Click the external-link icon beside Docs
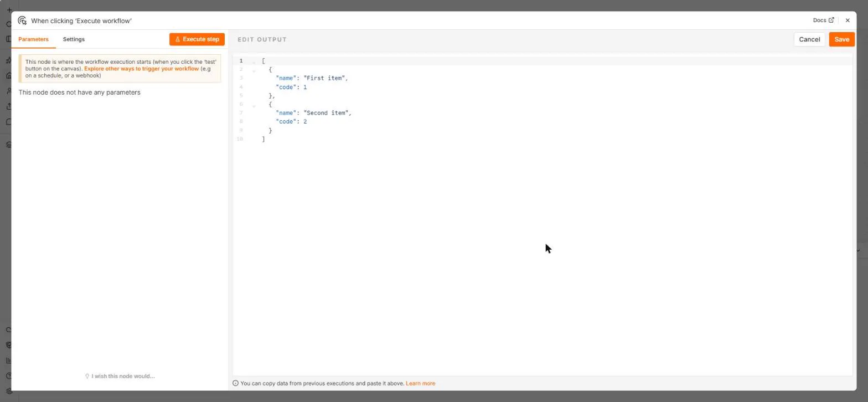Screen dimensions: 868x402 pyautogui.click(x=831, y=20)
